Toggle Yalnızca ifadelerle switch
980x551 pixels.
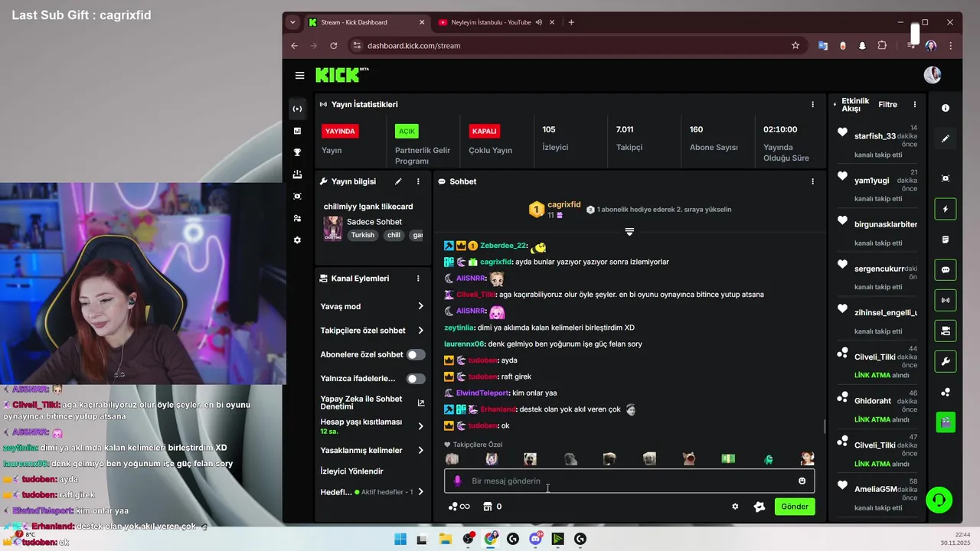point(416,379)
